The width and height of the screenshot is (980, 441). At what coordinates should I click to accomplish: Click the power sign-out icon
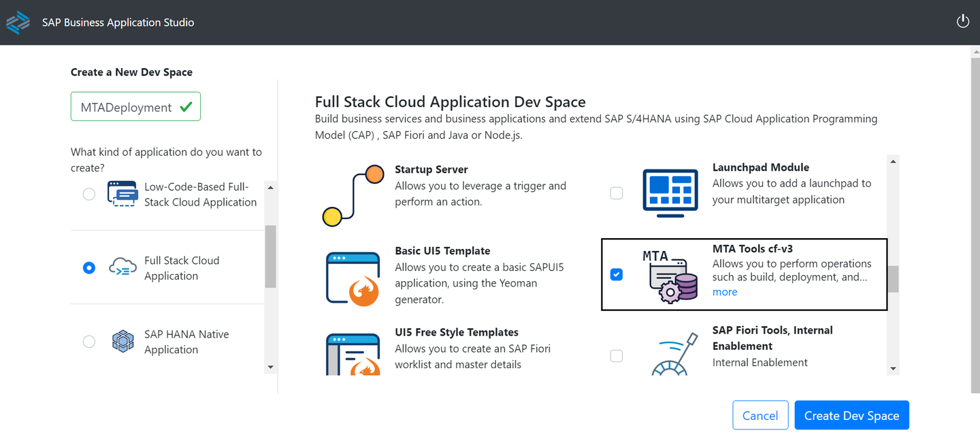962,21
